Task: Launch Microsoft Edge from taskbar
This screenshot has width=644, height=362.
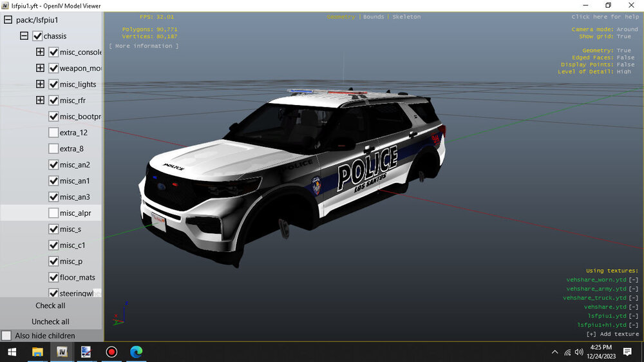Action: click(x=136, y=352)
